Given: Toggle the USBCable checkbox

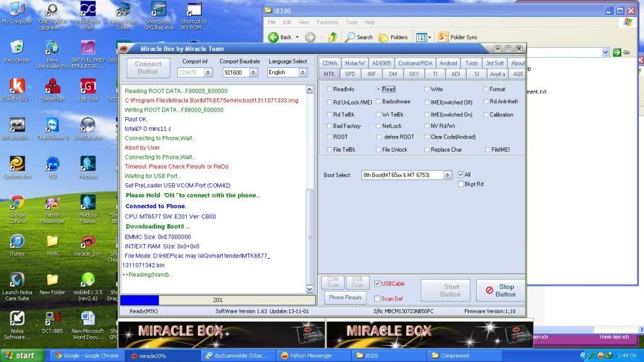Looking at the screenshot, I should pos(377,283).
